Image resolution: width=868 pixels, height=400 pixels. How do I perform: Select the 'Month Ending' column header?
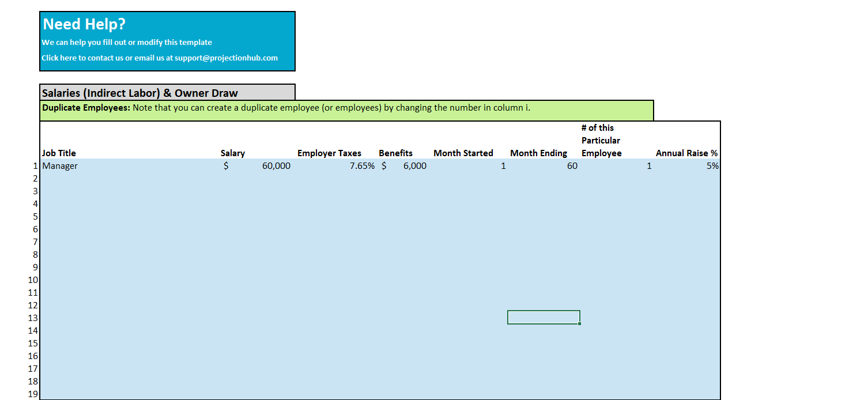pyautogui.click(x=538, y=153)
